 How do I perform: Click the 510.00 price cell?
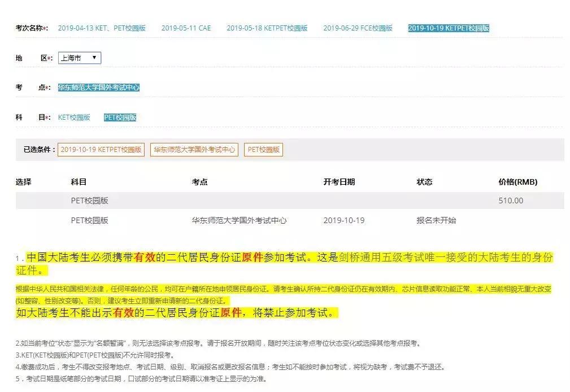[510, 200]
